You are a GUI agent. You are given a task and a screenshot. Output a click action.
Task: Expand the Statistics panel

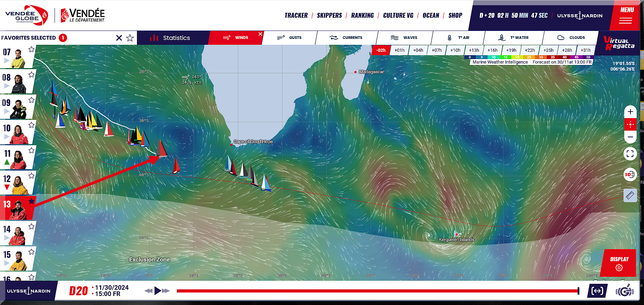[x=170, y=38]
